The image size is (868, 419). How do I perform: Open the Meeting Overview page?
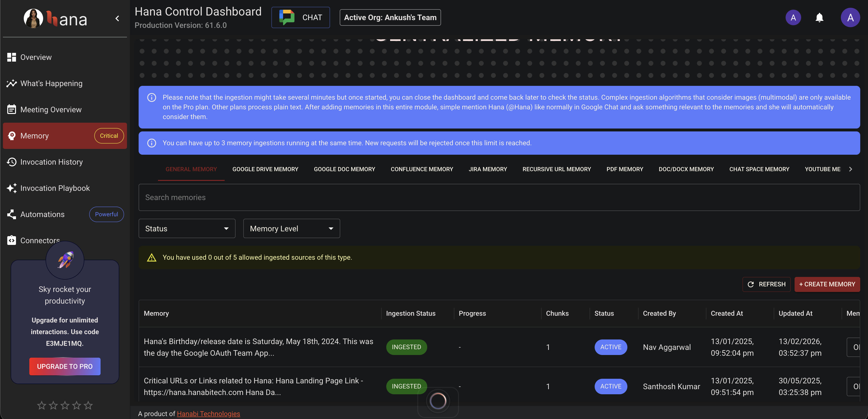point(51,110)
